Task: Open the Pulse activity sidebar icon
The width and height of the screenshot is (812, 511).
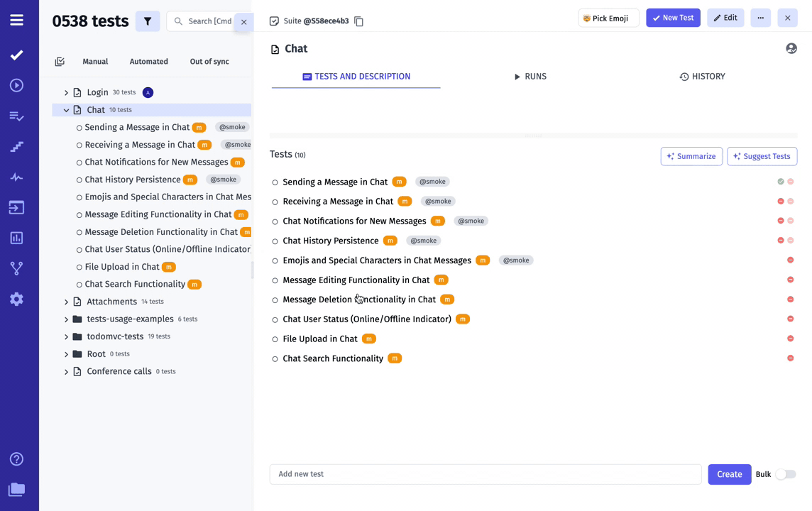Action: pyautogui.click(x=16, y=177)
